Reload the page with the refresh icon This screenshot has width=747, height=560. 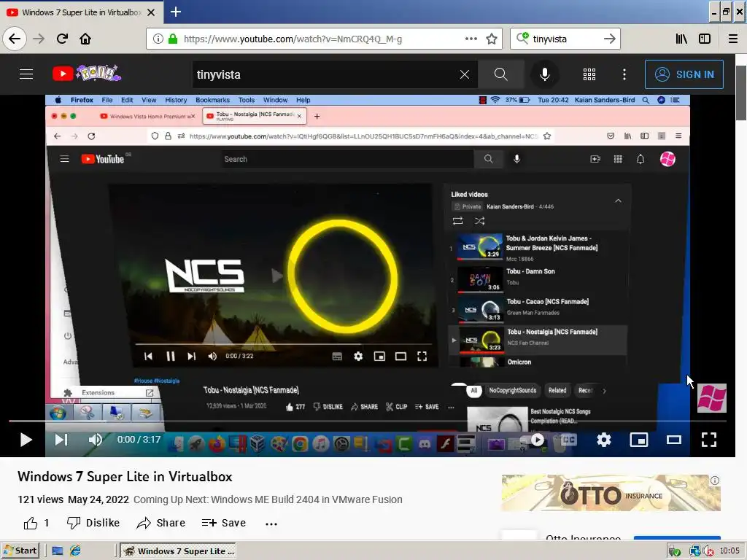click(62, 39)
